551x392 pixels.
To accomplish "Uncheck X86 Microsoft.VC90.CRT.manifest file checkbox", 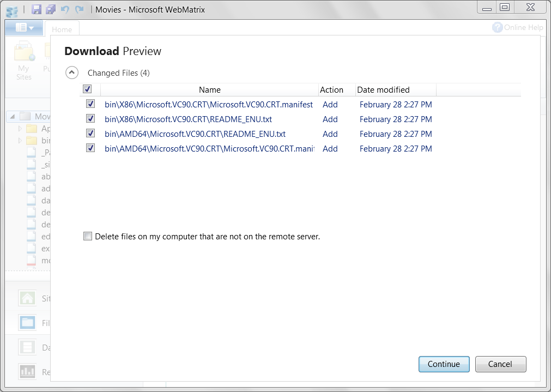I will pos(90,104).
